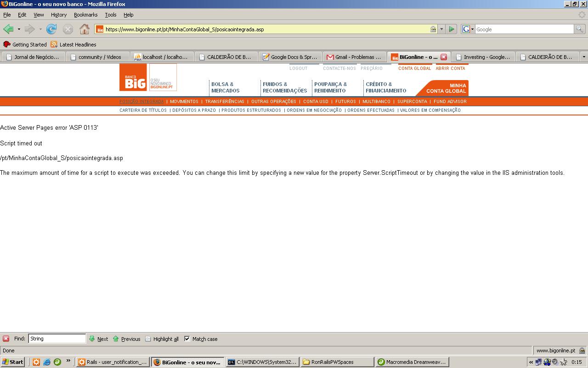The width and height of the screenshot is (588, 368).
Task: Open MULTIBANCO in orange navigation bar
Action: tap(376, 102)
